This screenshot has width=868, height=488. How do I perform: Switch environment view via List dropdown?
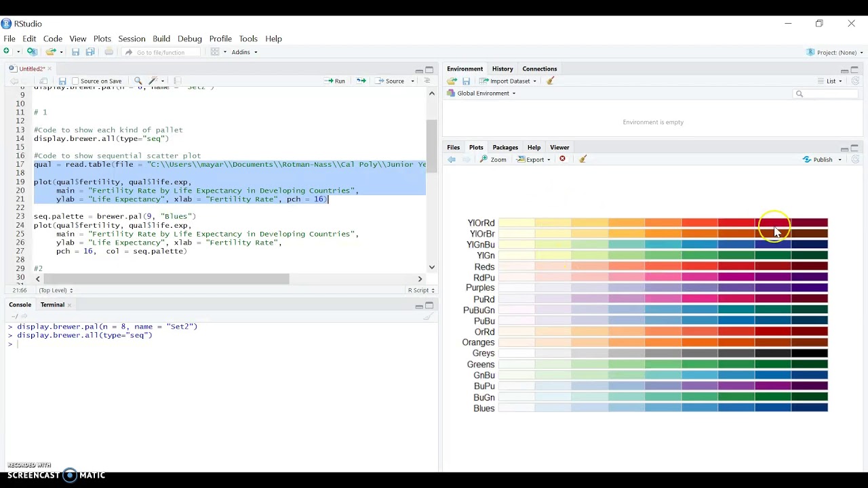coord(833,81)
